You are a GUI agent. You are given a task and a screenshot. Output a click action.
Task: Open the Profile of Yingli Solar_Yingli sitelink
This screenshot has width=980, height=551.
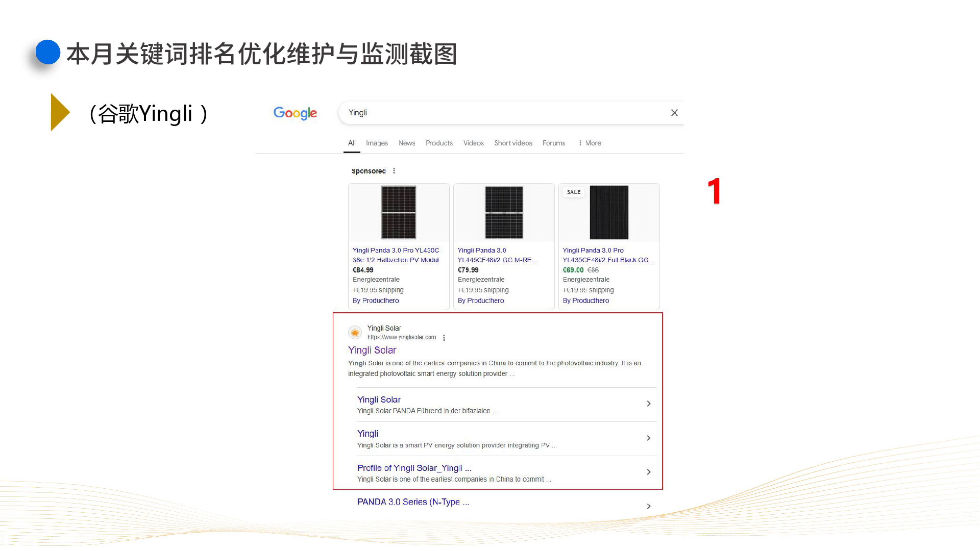[414, 468]
